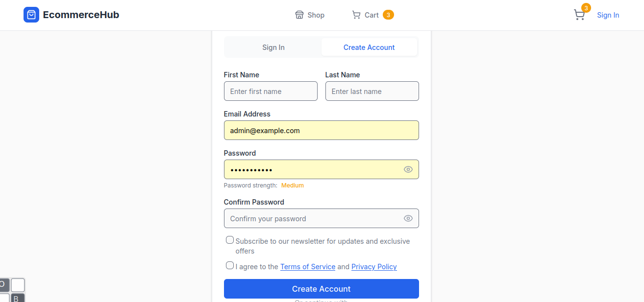Open the cart icon in top-right header

pyautogui.click(x=579, y=15)
